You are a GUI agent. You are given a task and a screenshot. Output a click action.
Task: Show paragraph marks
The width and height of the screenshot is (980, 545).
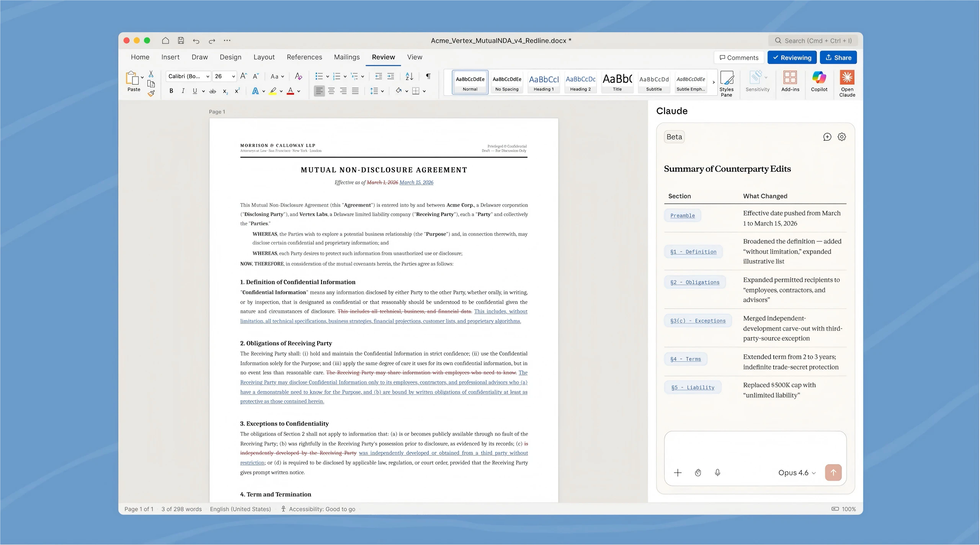pyautogui.click(x=428, y=76)
